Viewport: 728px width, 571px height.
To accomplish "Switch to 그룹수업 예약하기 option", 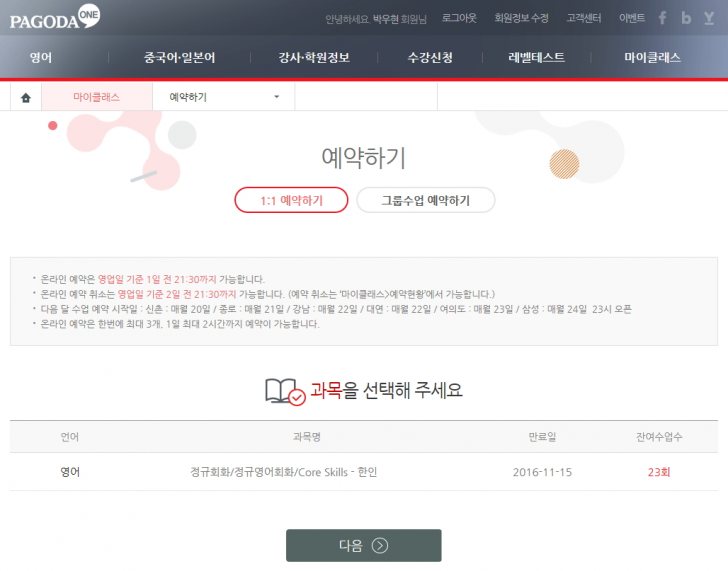I will pos(425,200).
